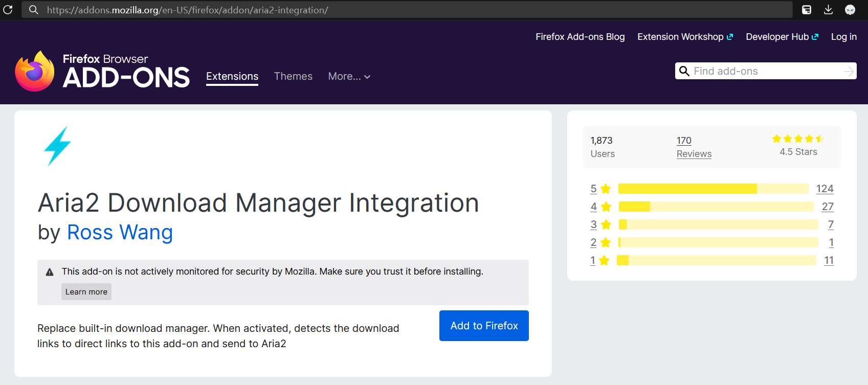Click the profile avatar icon in toolbar
Screen dimensions: 868x385
tap(850, 10)
